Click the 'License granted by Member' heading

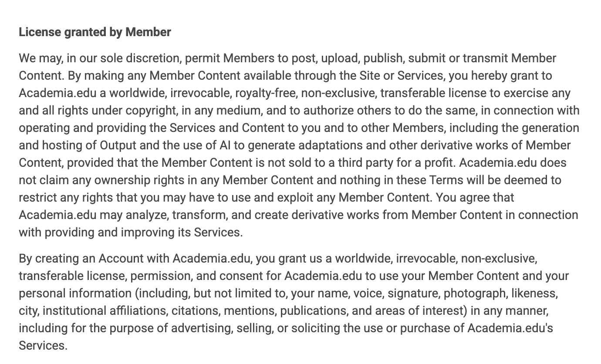coord(95,32)
